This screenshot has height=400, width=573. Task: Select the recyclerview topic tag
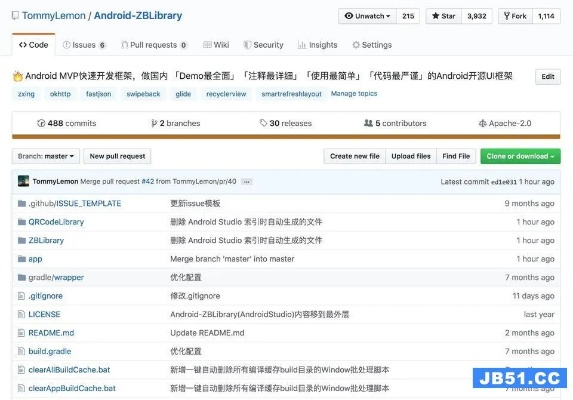click(226, 94)
